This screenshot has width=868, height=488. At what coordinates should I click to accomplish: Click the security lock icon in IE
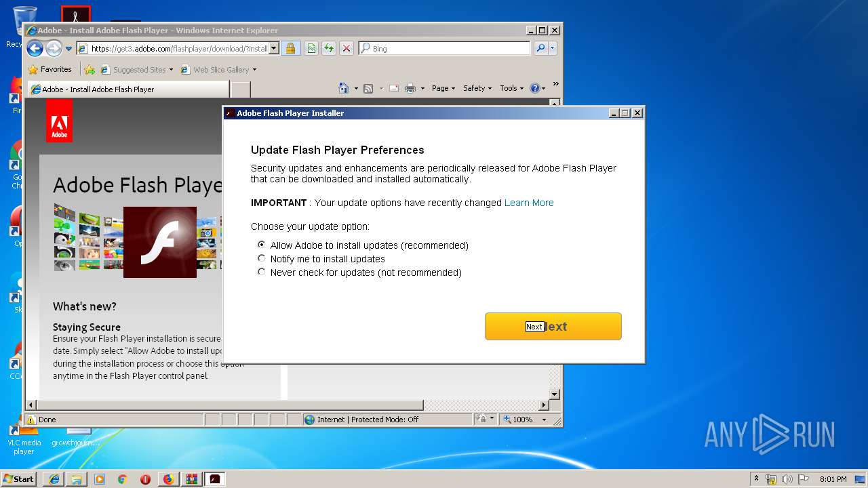click(290, 48)
